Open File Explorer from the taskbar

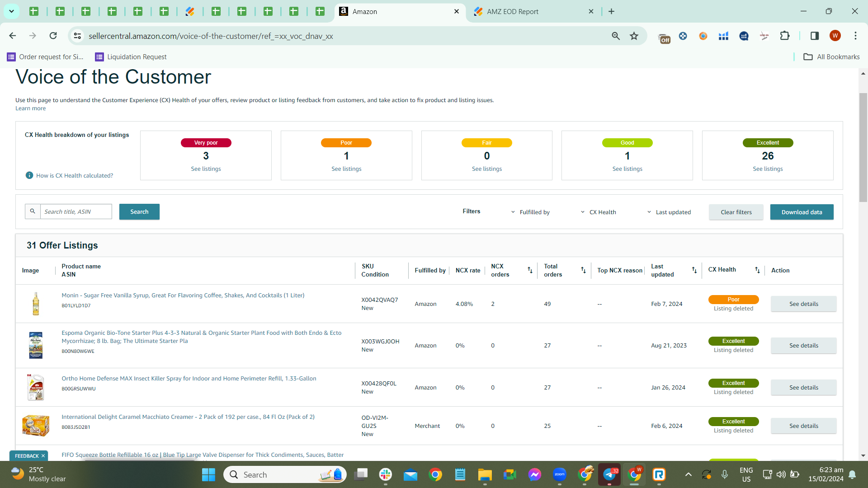click(x=485, y=474)
